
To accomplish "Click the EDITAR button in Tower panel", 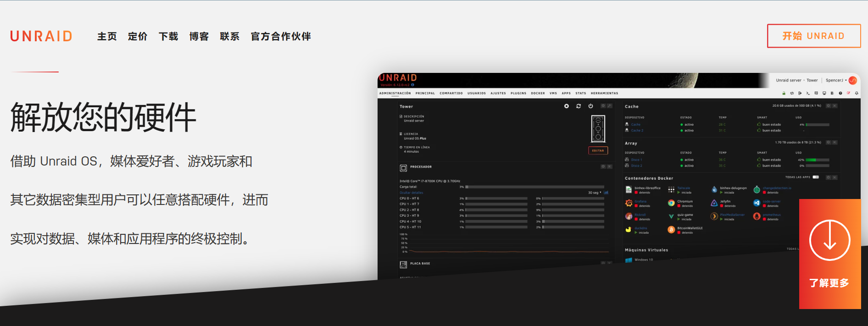I will [x=598, y=150].
